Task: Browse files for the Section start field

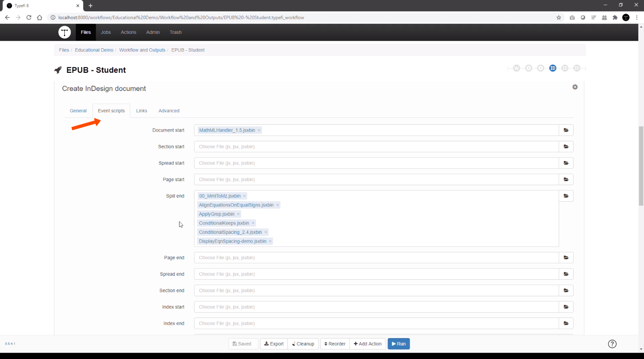Action: click(x=566, y=146)
